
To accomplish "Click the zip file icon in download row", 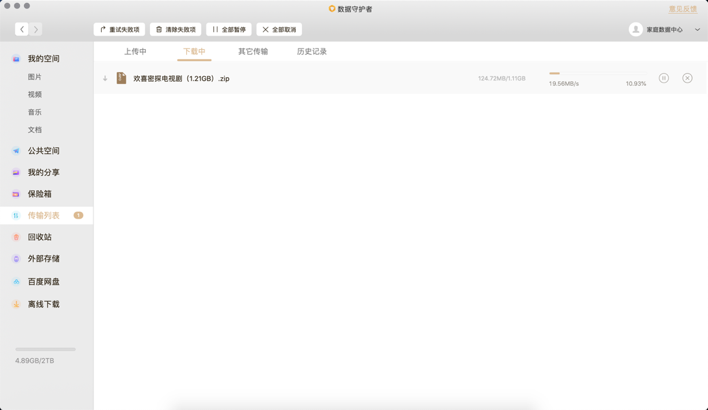I will pyautogui.click(x=121, y=78).
